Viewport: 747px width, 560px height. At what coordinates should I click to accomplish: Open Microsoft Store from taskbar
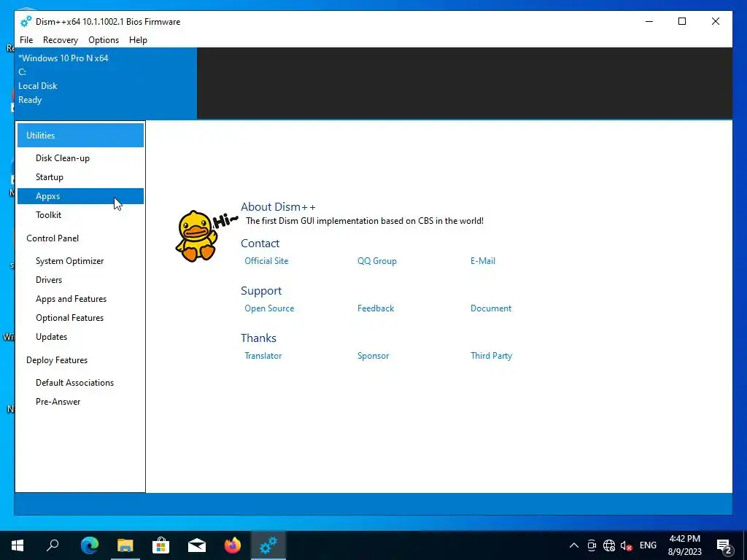coord(161,545)
